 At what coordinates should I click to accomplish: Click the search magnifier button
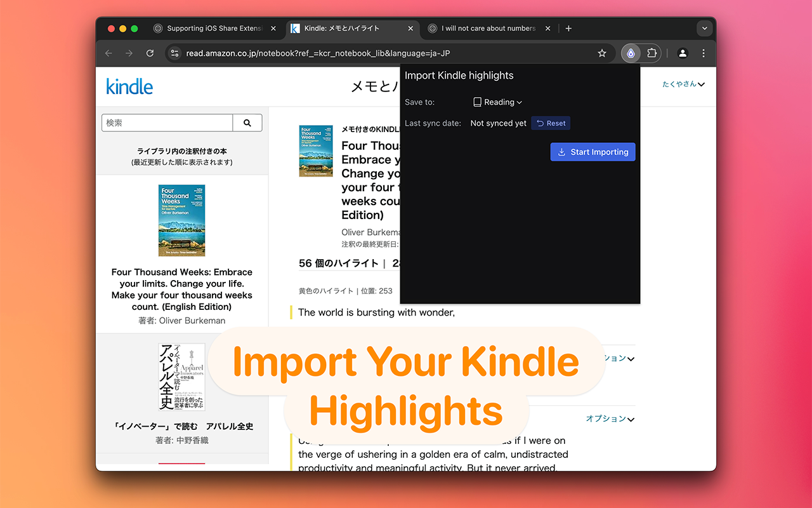click(x=247, y=123)
